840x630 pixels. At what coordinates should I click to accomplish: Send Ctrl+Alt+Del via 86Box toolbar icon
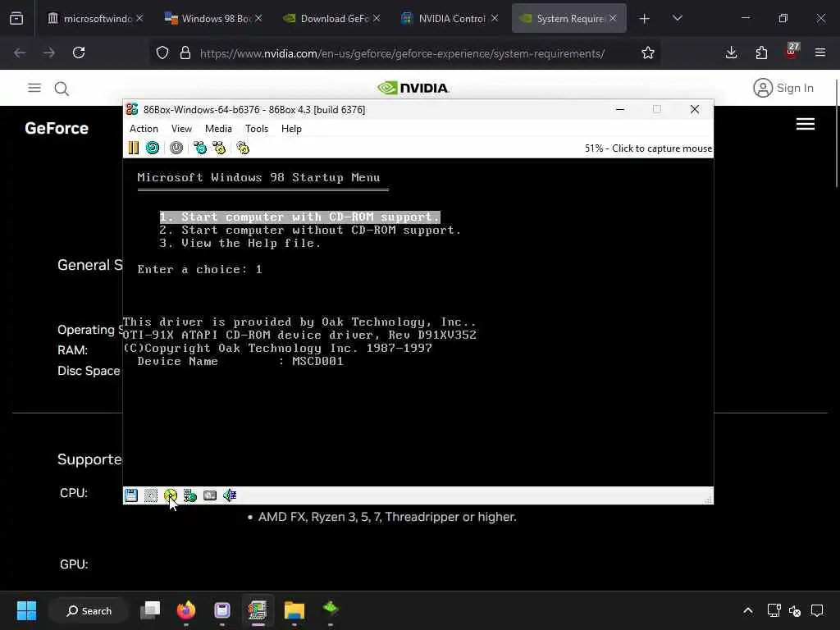click(x=200, y=148)
